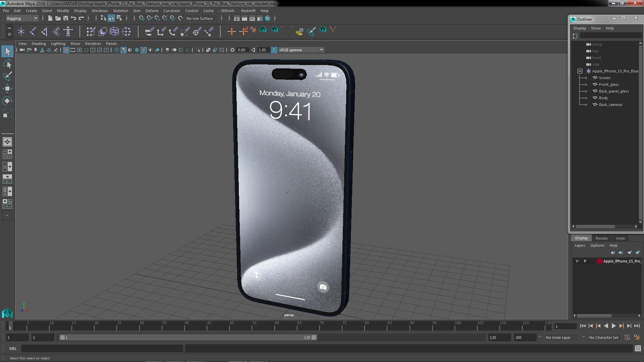The width and height of the screenshot is (644, 362).
Task: Switch to the Anim layer tab
Action: 620,238
